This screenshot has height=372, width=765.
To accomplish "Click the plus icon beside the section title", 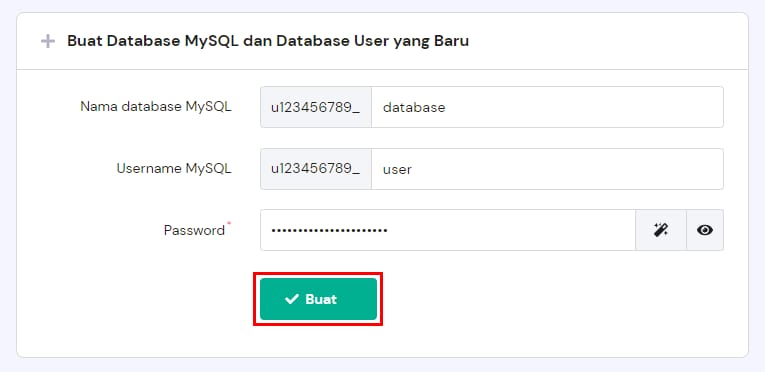I will click(48, 41).
